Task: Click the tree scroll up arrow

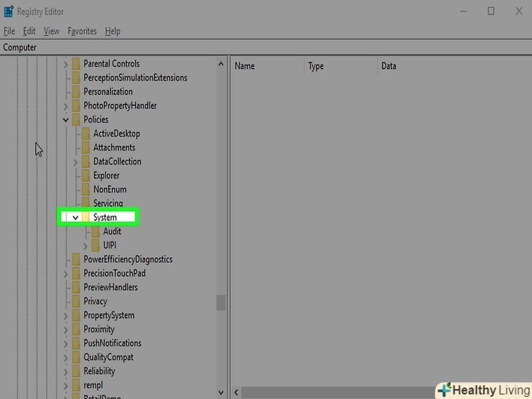Action: tap(221, 64)
